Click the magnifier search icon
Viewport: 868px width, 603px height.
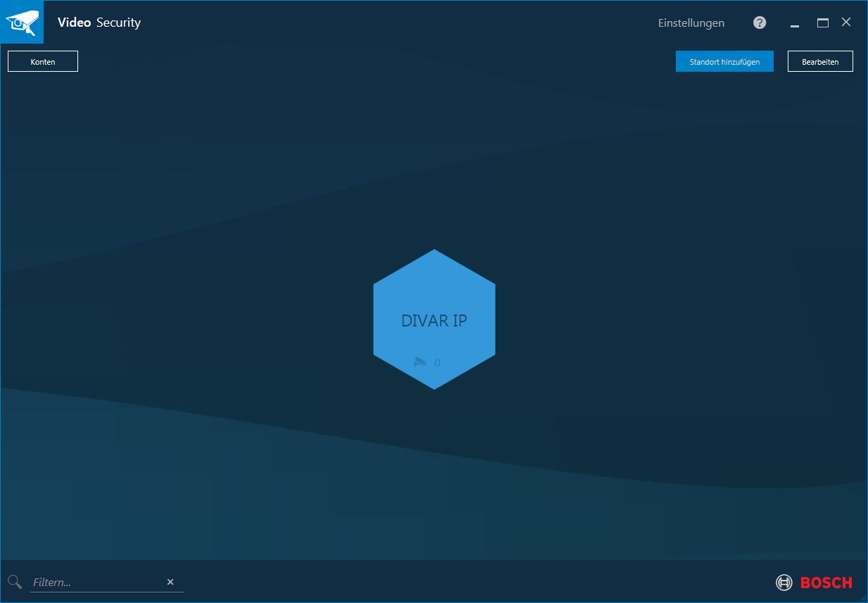coord(14,582)
